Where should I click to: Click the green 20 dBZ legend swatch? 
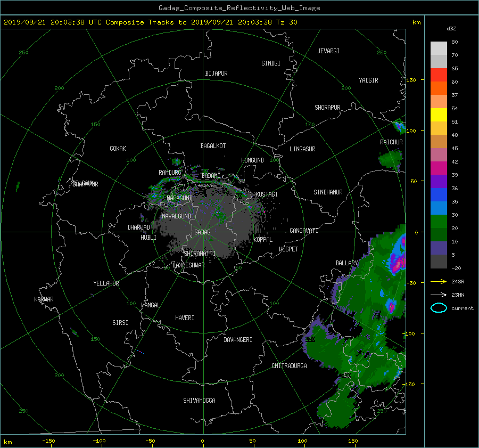[x=439, y=221]
